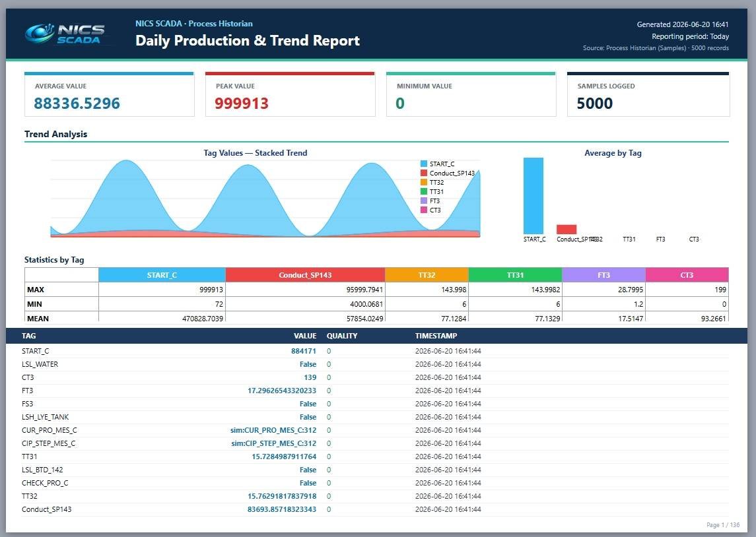The width and height of the screenshot is (756, 537).
Task: Click the Average Value card 88336.5296
Action: (x=110, y=94)
